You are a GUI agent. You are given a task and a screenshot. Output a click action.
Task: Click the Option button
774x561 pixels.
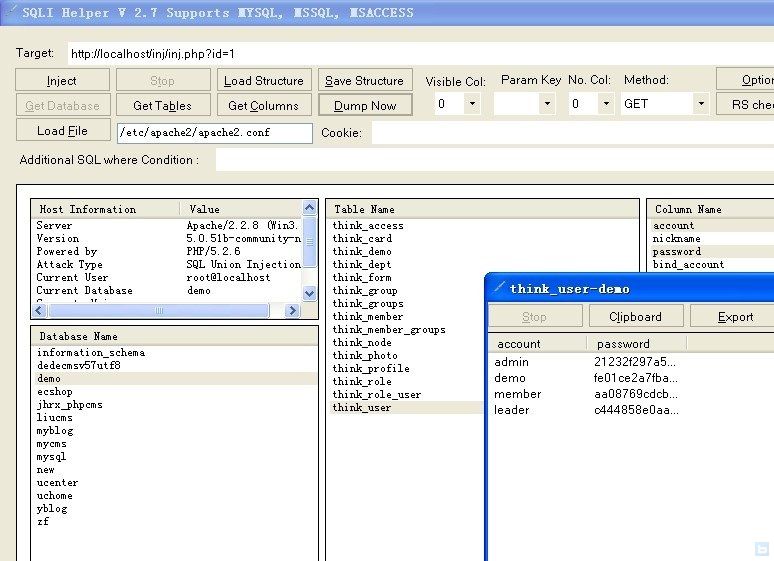[745, 80]
